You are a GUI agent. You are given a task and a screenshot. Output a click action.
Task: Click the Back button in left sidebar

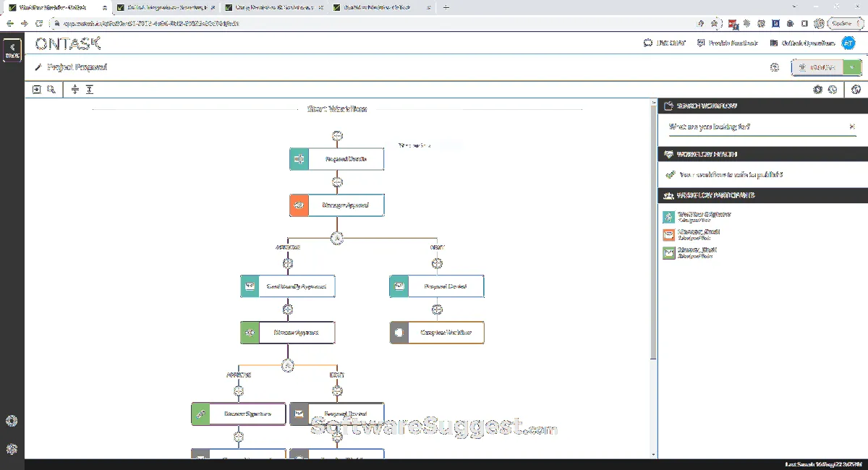(12, 49)
